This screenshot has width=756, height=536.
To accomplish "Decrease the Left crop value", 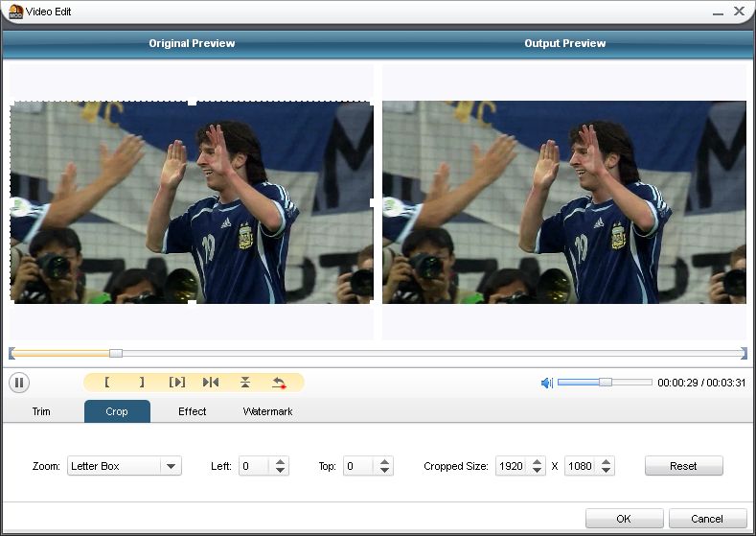I will pos(281,471).
